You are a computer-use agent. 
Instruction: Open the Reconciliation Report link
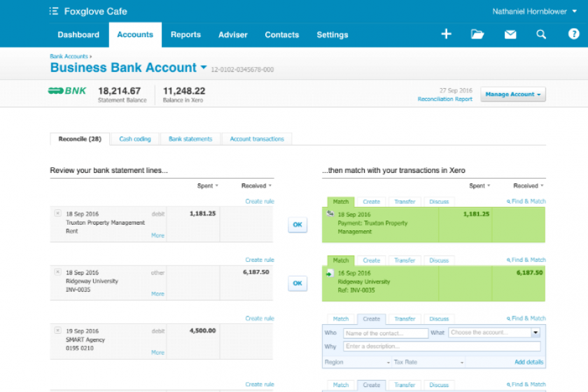[x=444, y=99]
